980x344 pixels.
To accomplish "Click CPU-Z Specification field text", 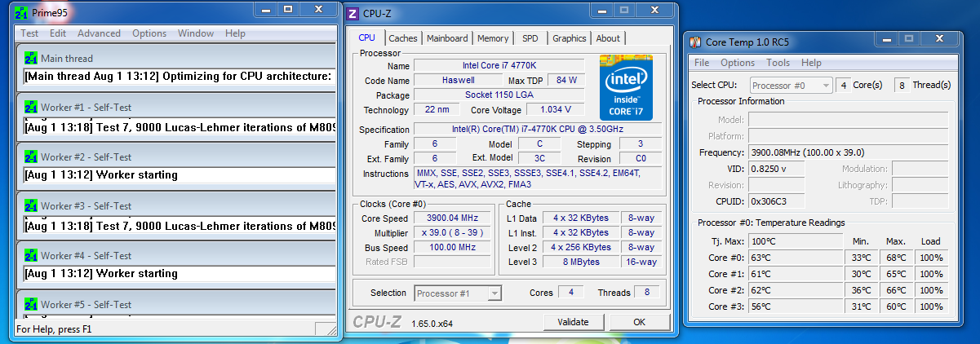I will coord(539,130).
